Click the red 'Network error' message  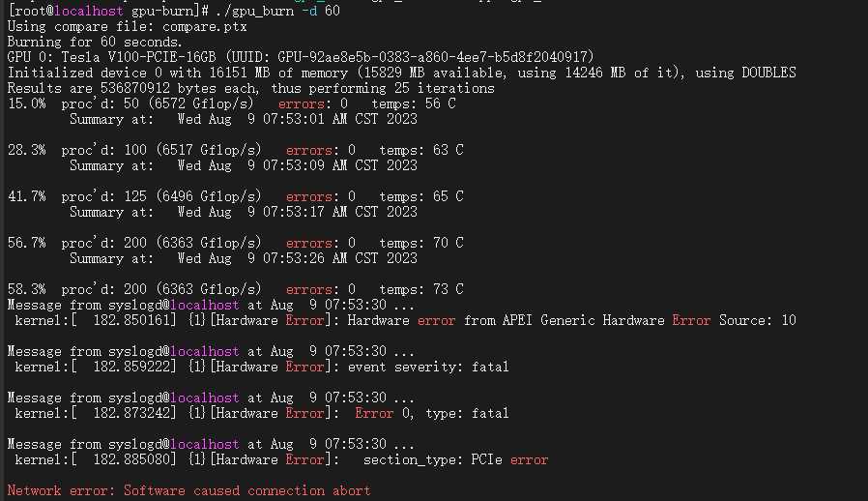(188, 490)
